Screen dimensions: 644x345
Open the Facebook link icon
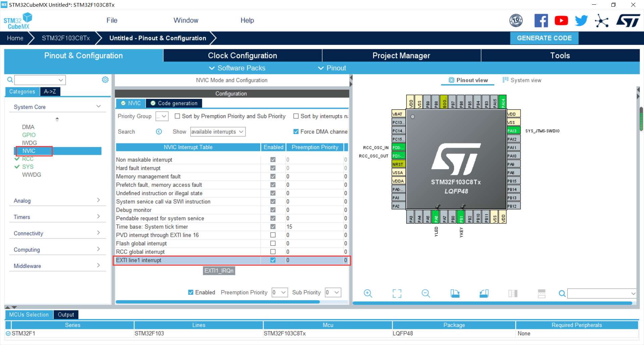pyautogui.click(x=541, y=21)
